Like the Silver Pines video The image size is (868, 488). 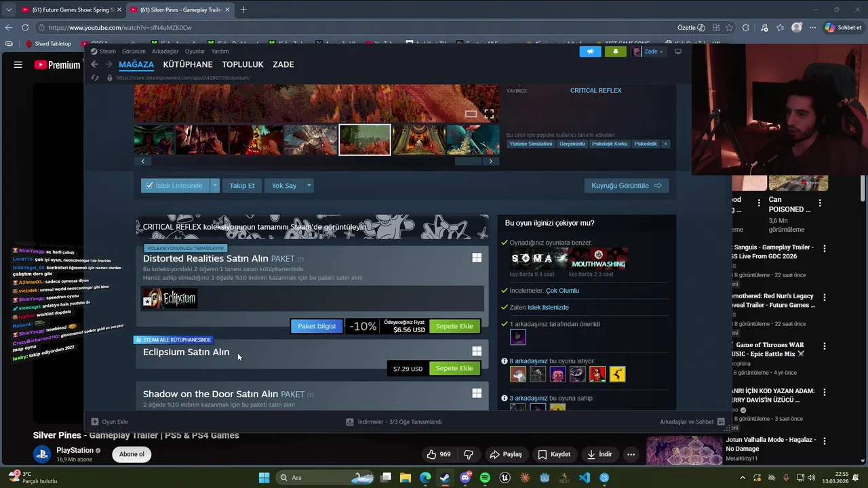[439, 454]
